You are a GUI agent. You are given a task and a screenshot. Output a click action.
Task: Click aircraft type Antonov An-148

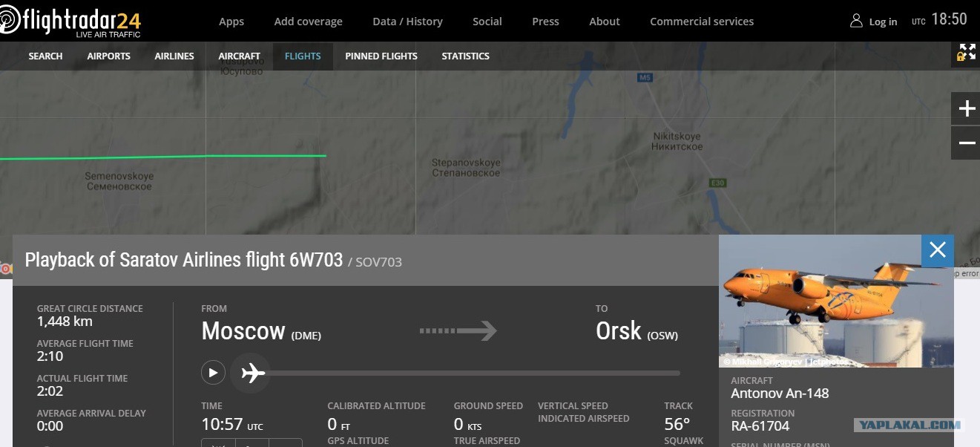tap(780, 393)
